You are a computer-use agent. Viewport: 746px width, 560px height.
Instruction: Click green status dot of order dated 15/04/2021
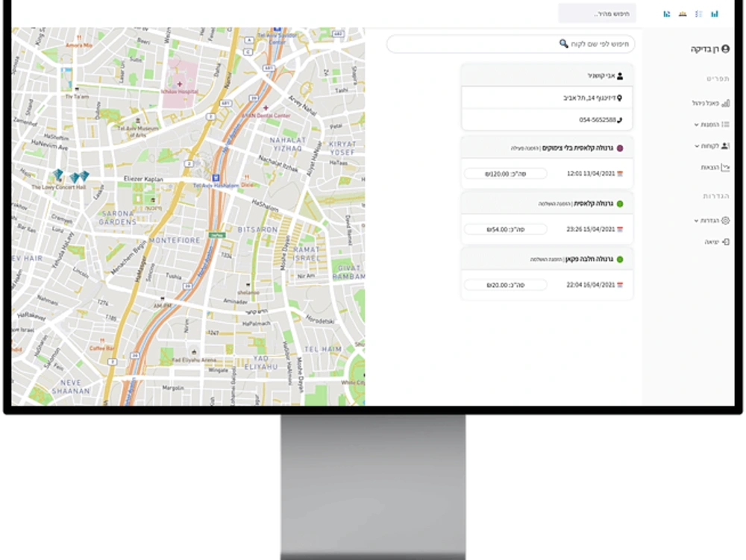pos(620,204)
